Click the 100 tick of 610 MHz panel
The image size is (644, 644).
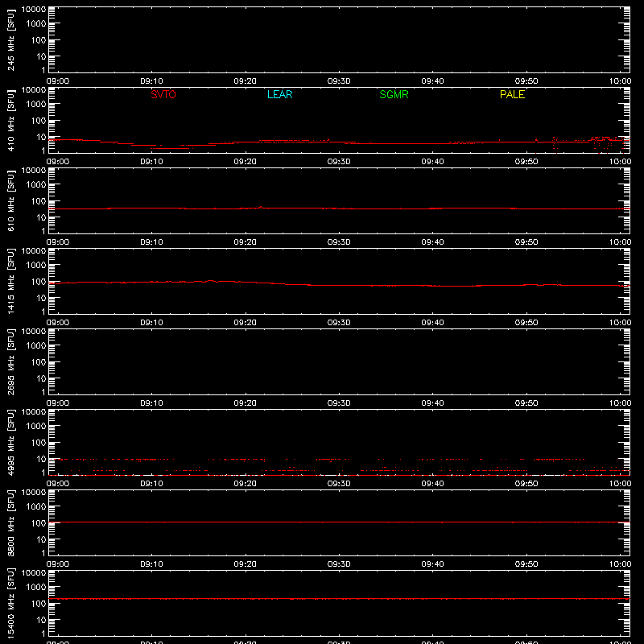(x=39, y=201)
